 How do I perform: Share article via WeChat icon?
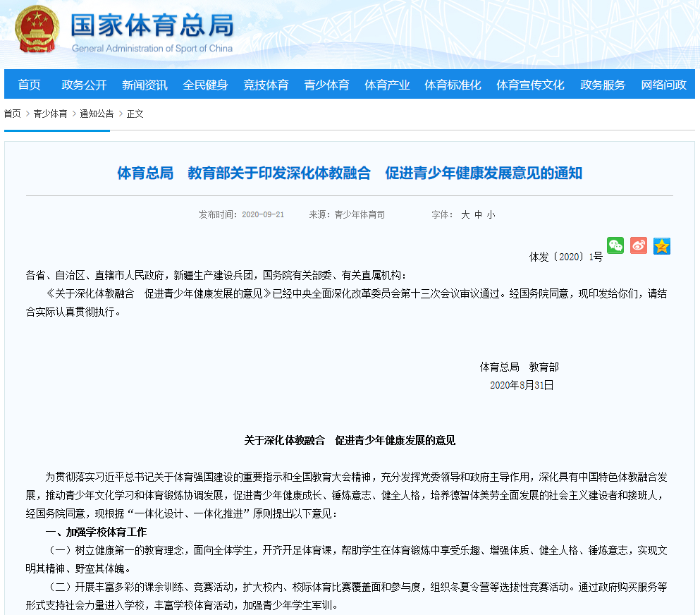[x=615, y=245]
